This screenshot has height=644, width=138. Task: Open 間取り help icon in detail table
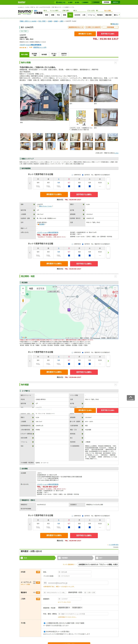click(83, 204)
